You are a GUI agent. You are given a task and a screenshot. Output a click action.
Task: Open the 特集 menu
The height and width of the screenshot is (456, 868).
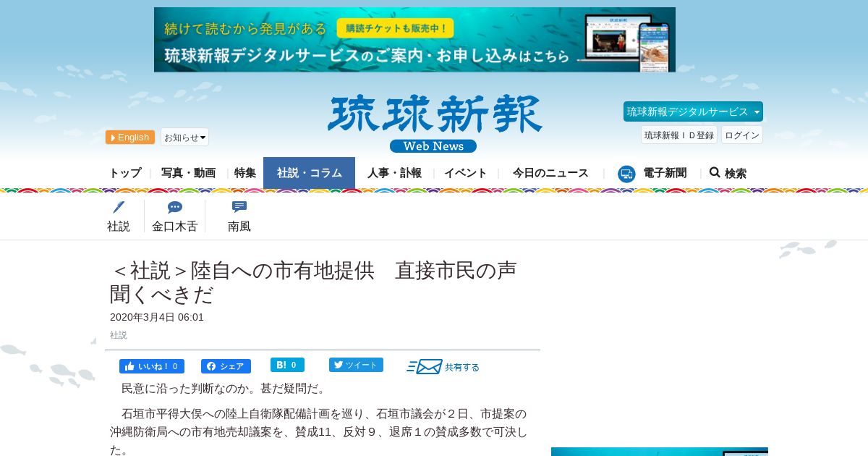tap(245, 173)
